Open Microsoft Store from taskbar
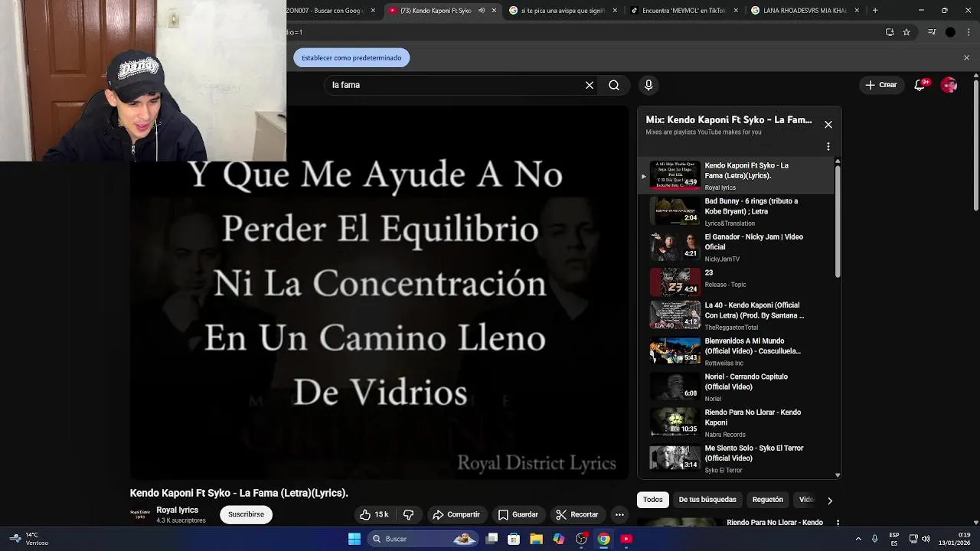 pos(514,539)
